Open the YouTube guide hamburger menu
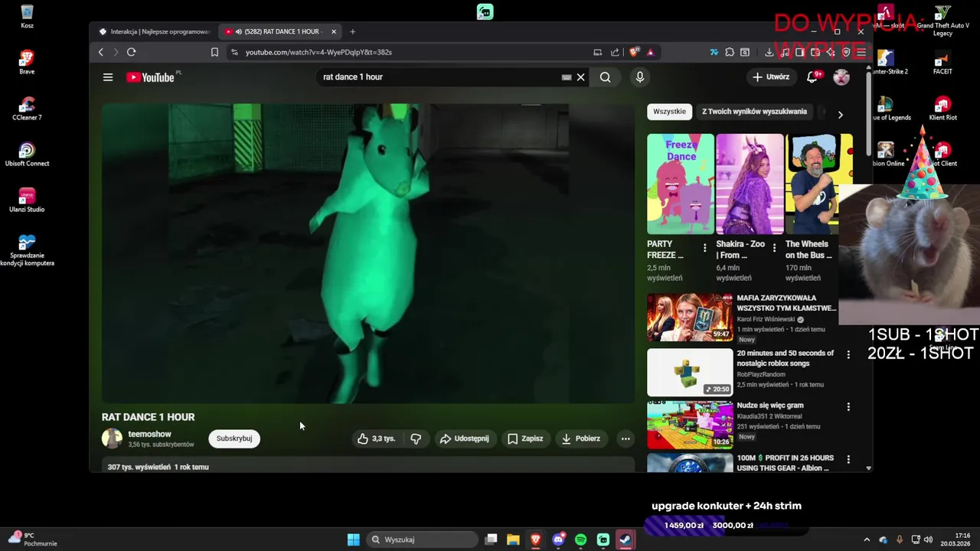The width and height of the screenshot is (980, 551). pos(108,77)
